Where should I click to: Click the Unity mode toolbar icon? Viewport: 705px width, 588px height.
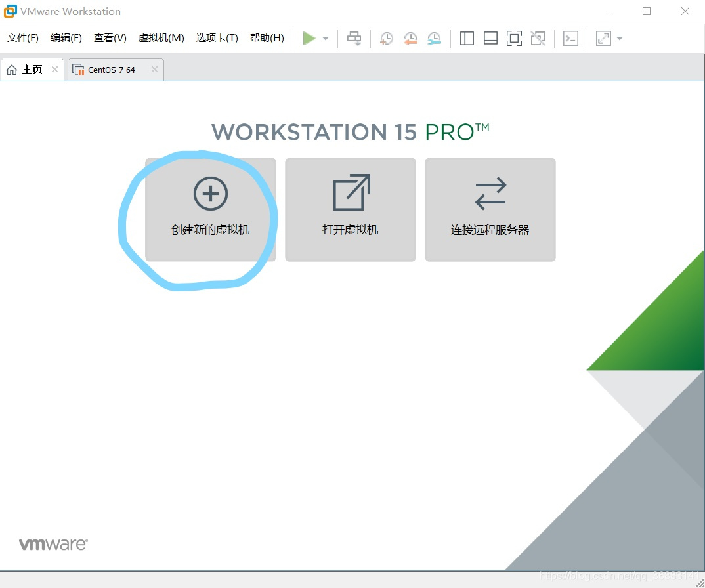click(538, 38)
